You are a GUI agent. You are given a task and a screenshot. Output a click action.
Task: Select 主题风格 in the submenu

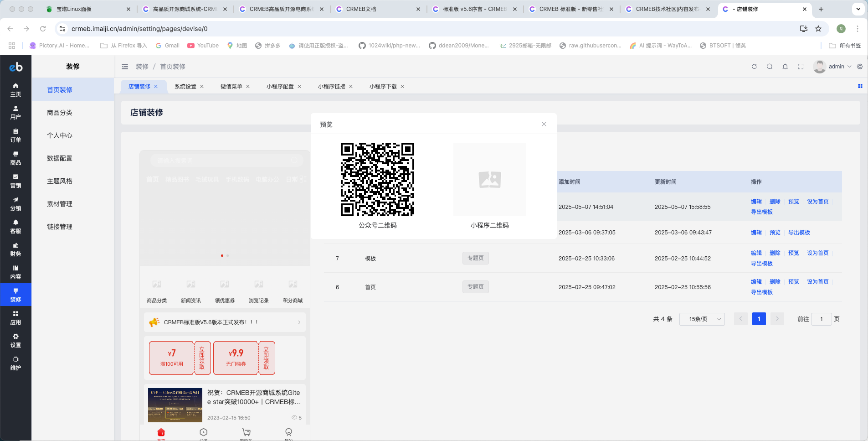(x=73, y=181)
